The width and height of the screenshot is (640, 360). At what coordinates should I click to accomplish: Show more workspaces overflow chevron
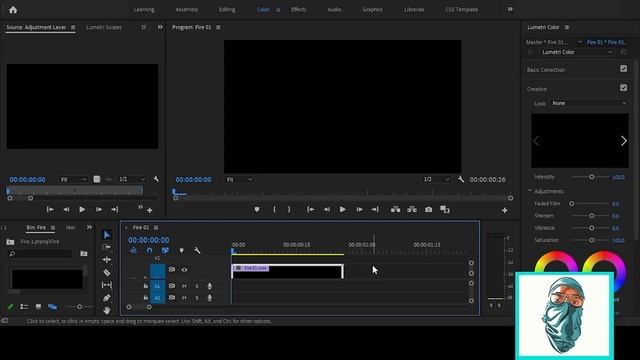510,9
